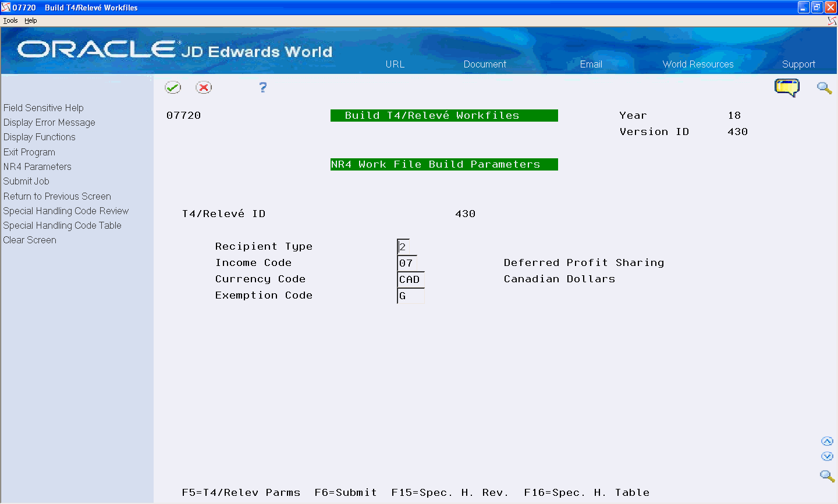Screen dimensions: 838x504
Task: Select Special Handling Code Review option
Action: coord(66,211)
